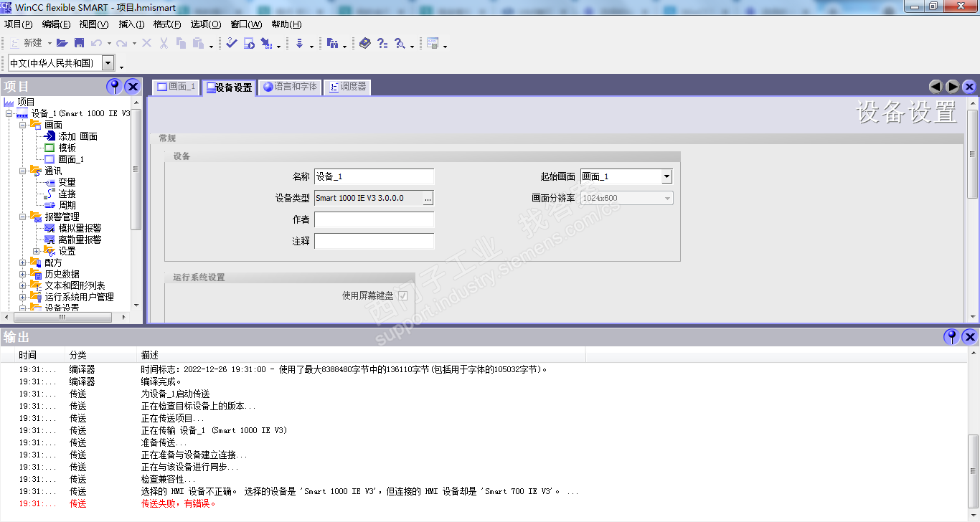This screenshot has height=522, width=980.
Task: Click the 注释 input field
Action: point(374,241)
